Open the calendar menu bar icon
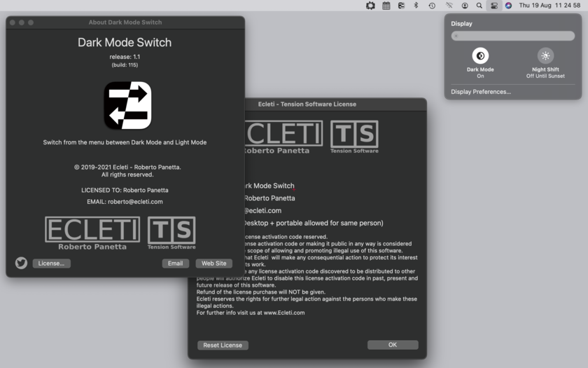Image resolution: width=588 pixels, height=368 pixels. pyautogui.click(x=386, y=6)
